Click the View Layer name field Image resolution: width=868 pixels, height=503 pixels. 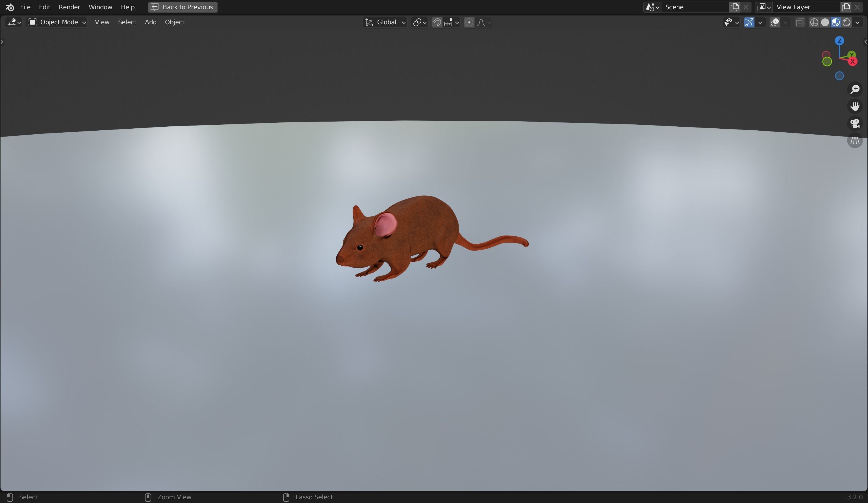(x=806, y=7)
